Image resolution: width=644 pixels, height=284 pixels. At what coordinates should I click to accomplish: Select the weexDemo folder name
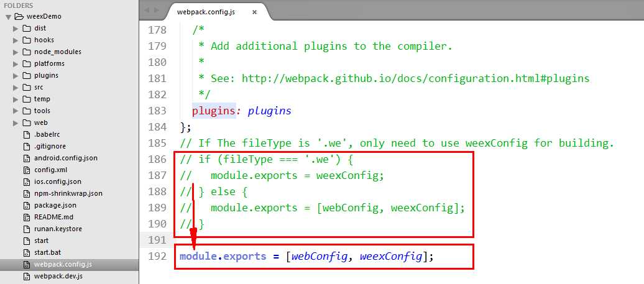click(44, 16)
